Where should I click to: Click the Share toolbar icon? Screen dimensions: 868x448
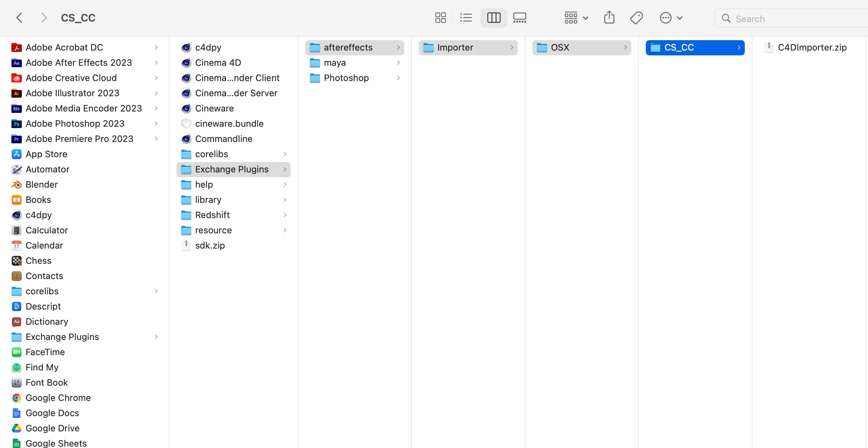(609, 18)
